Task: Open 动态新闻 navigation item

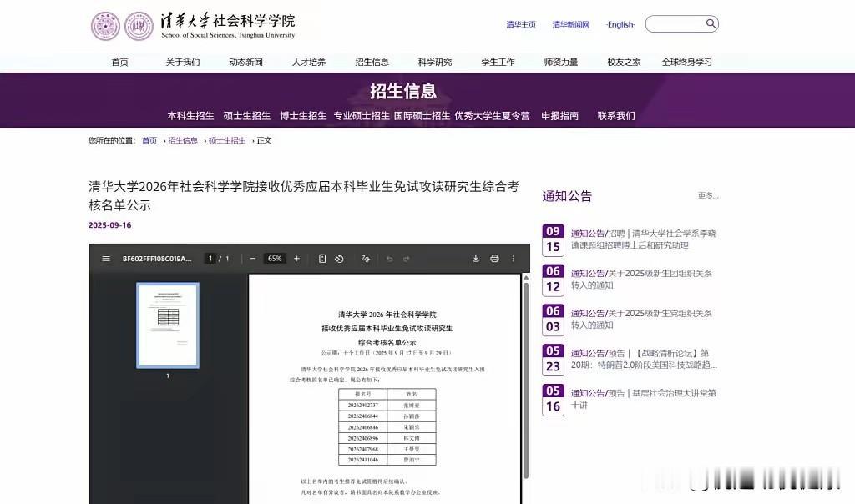Action: [x=246, y=62]
